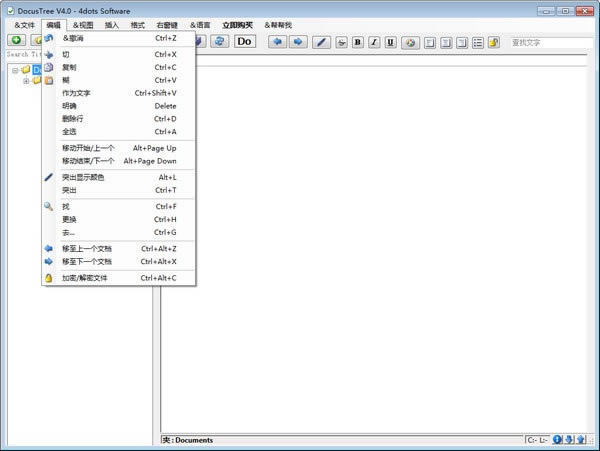Toggle Underline formatting in toolbar

point(390,42)
